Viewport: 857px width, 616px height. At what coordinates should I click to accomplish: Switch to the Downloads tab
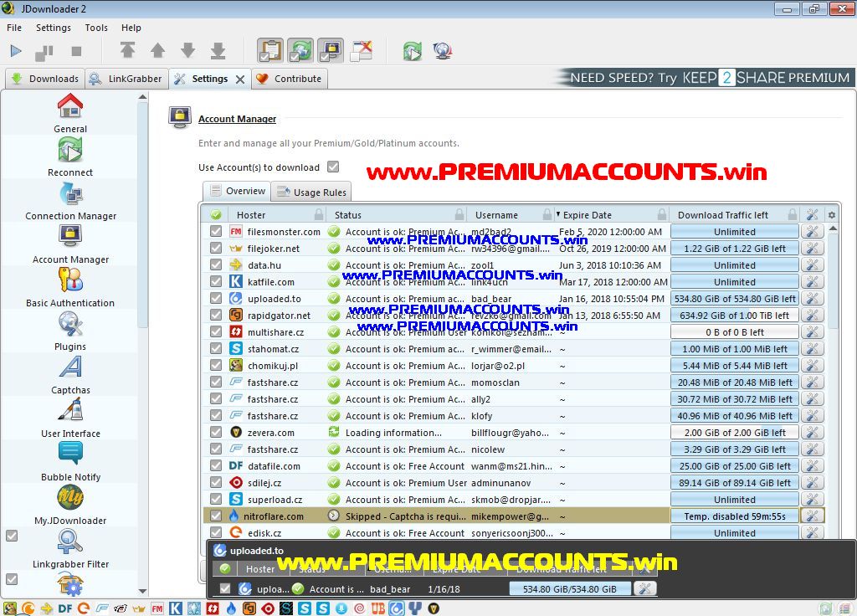[45, 79]
